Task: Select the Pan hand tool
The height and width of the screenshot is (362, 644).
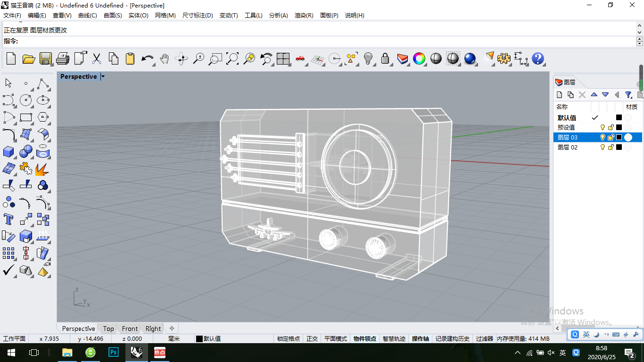Action: 165,58
